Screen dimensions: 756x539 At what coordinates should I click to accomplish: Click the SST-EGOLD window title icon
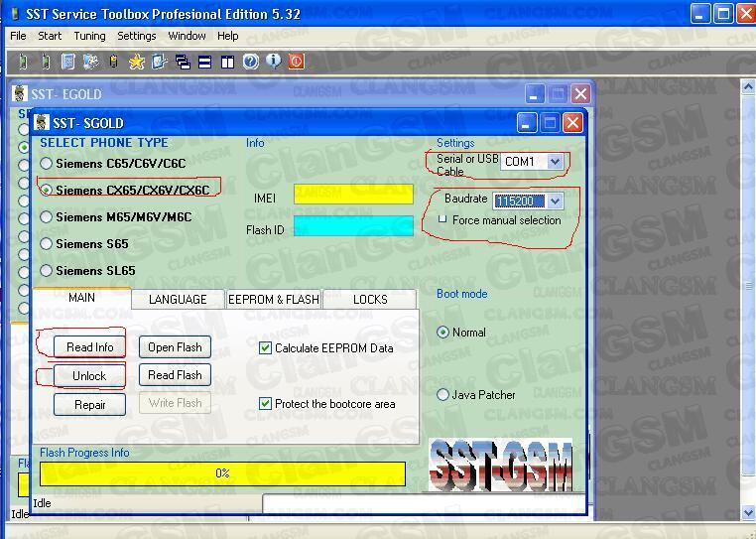click(x=19, y=93)
